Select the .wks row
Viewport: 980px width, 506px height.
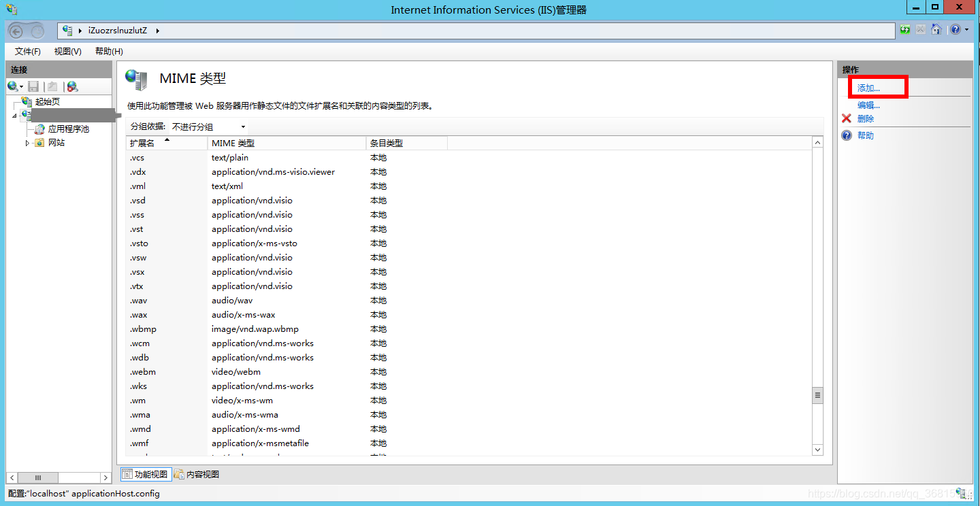point(469,386)
